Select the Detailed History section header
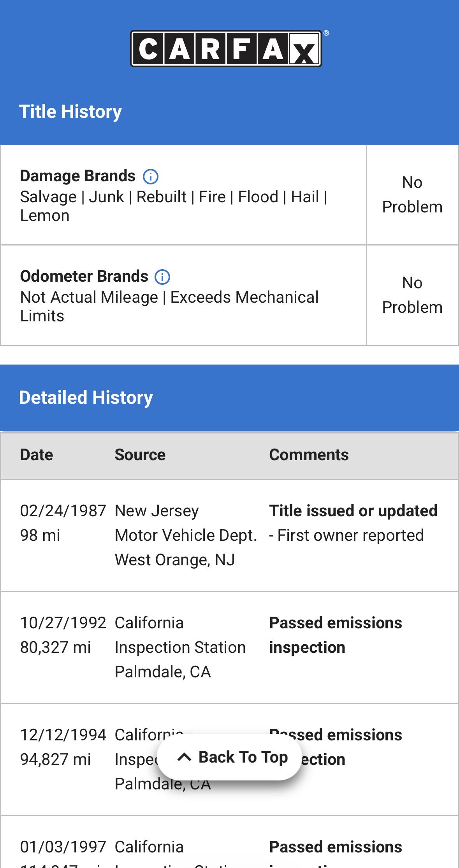The height and width of the screenshot is (868, 459). tap(86, 398)
